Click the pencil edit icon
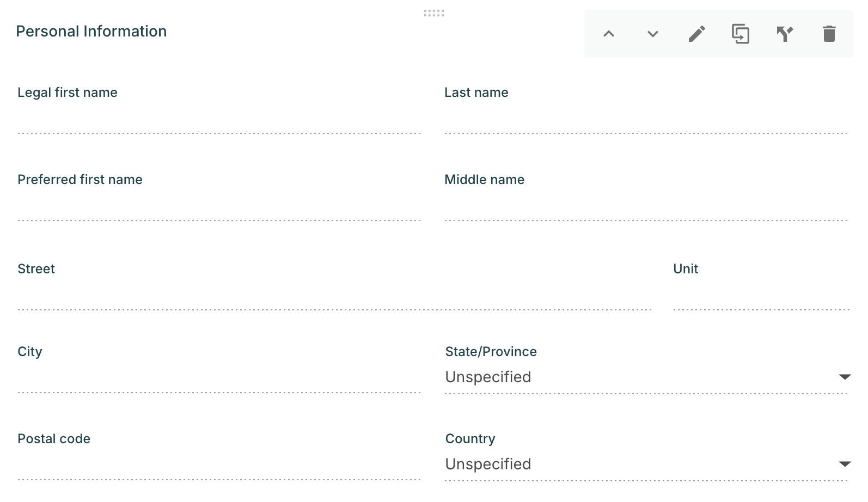868x502 pixels. [697, 34]
